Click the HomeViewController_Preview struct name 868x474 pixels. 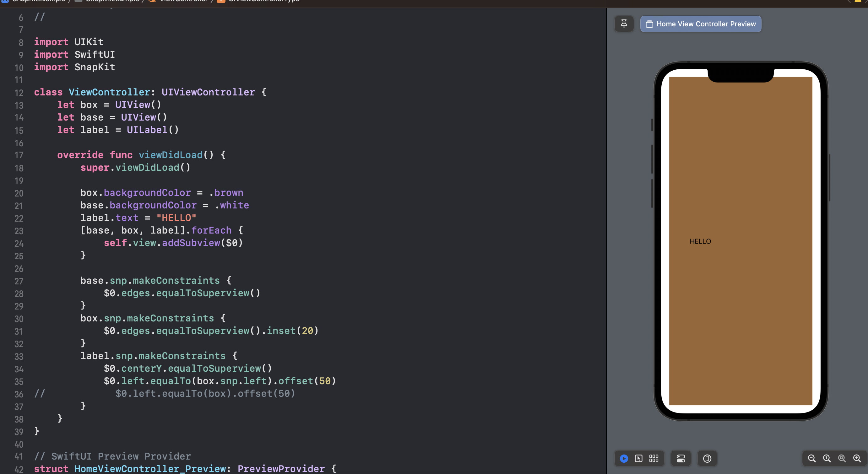150,468
